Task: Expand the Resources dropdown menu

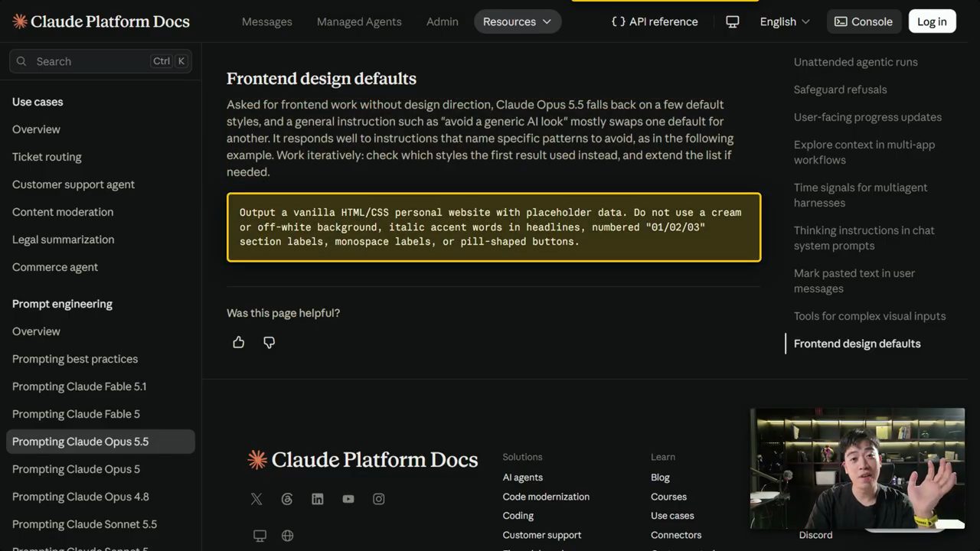Action: click(x=518, y=21)
